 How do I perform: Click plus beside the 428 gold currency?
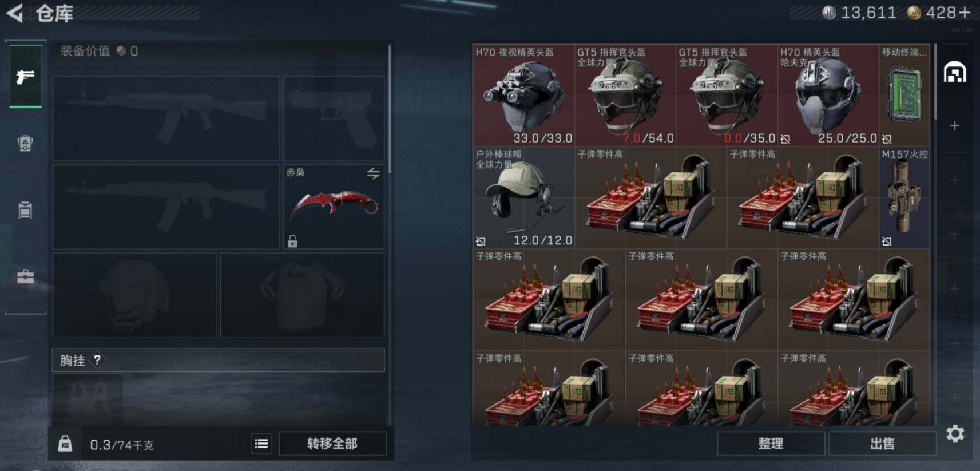pos(965,13)
